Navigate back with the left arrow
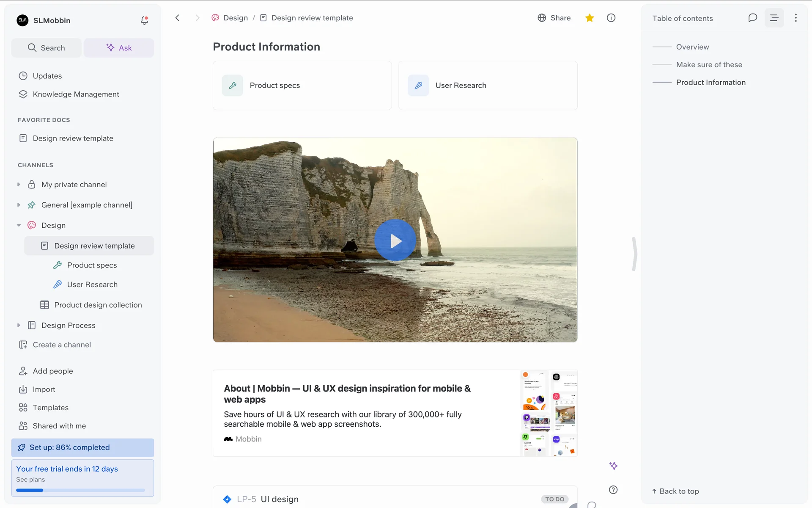 (x=177, y=18)
